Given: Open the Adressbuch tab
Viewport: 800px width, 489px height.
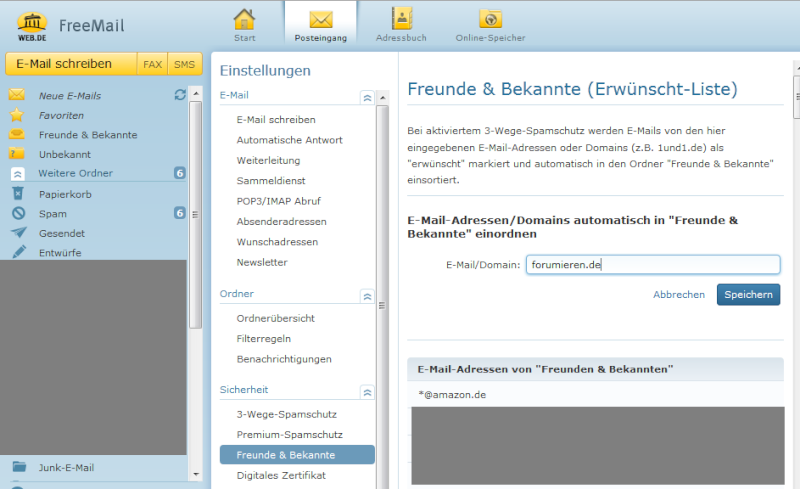Looking at the screenshot, I should 401,25.
